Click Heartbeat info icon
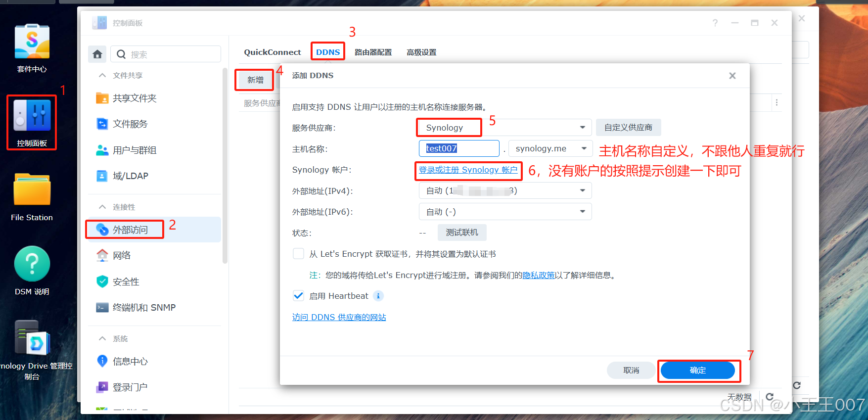This screenshot has height=420, width=868. point(378,296)
